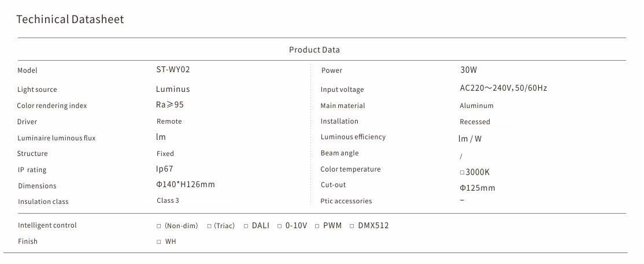Tick the DMX512 checkbox
The height and width of the screenshot is (264, 644).
pyautogui.click(x=353, y=226)
